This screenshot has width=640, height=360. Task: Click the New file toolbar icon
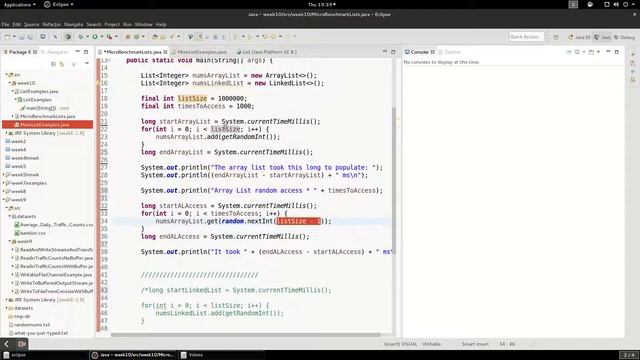[x=7, y=37]
